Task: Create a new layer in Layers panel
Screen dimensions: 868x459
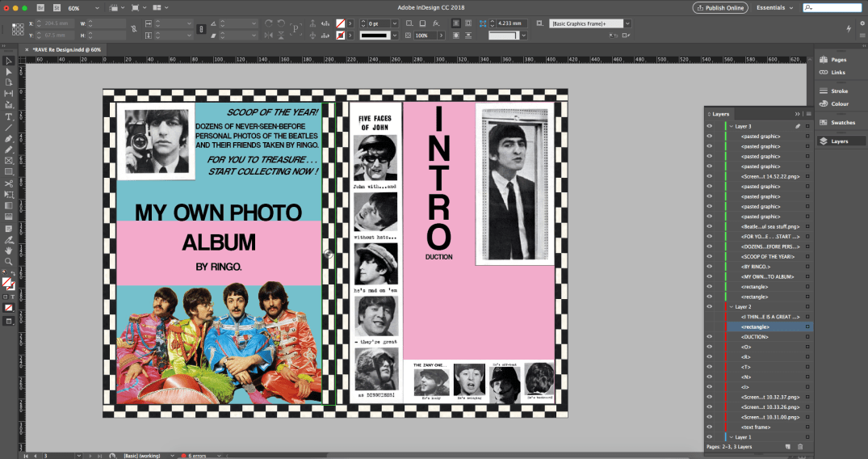Action: coord(786,447)
